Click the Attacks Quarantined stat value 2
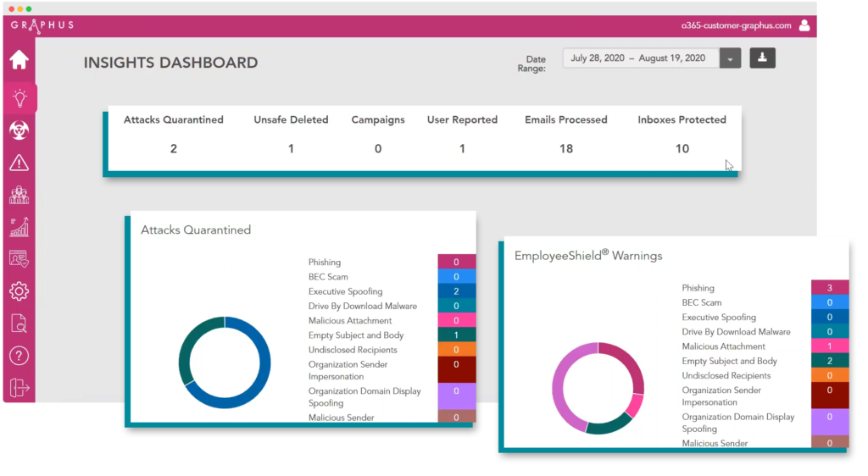868x476 pixels. tap(174, 149)
